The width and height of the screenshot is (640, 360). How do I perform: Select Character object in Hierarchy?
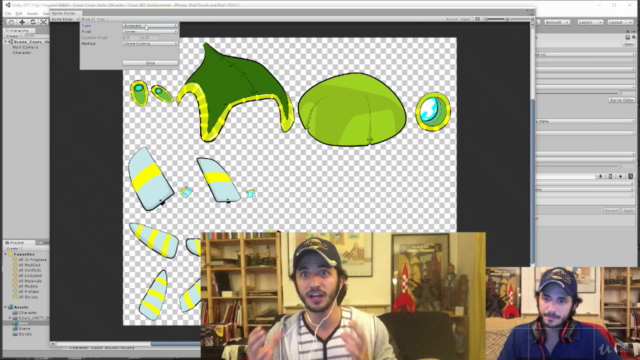point(22,53)
